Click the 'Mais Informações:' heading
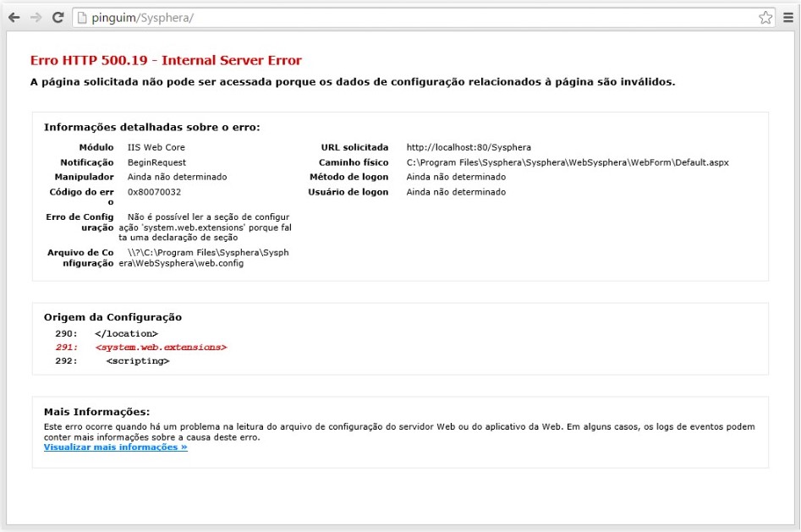Image resolution: width=801 pixels, height=532 pixels. click(x=97, y=412)
